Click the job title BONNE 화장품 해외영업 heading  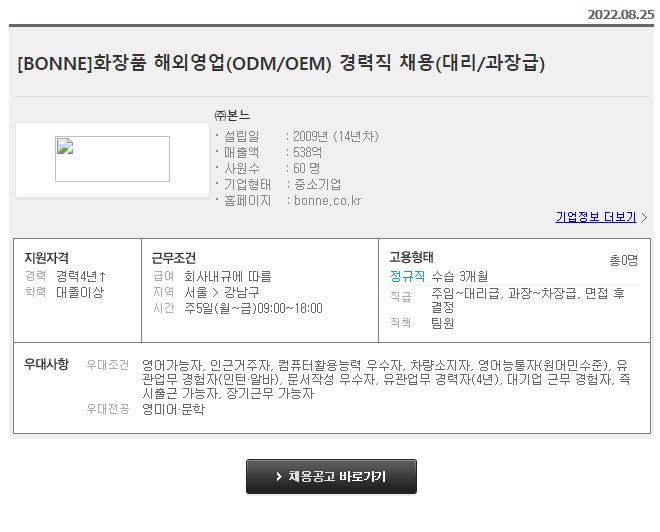[281, 64]
